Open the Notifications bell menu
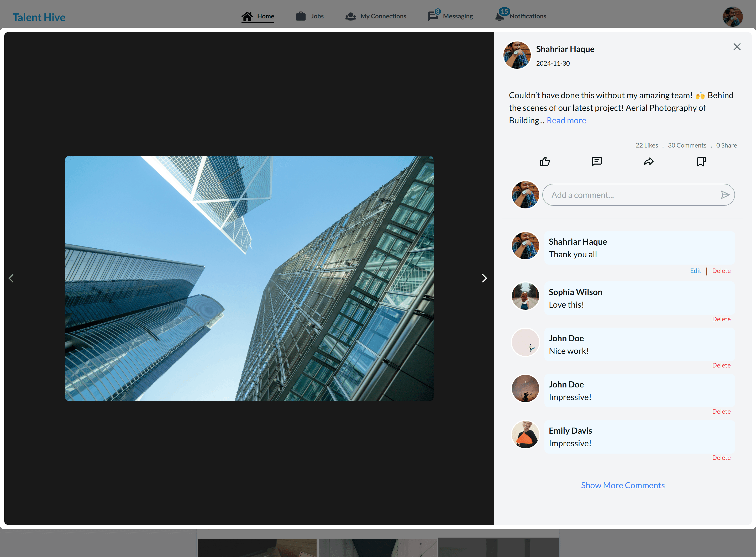 521,16
